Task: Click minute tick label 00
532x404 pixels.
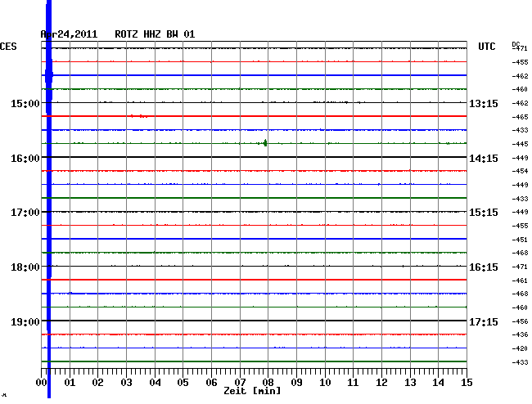Action: pos(42,383)
